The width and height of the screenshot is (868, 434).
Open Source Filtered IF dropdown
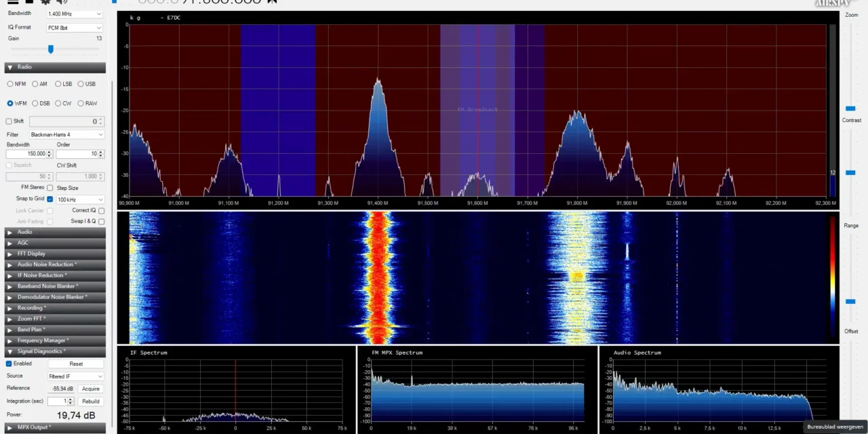(75, 376)
